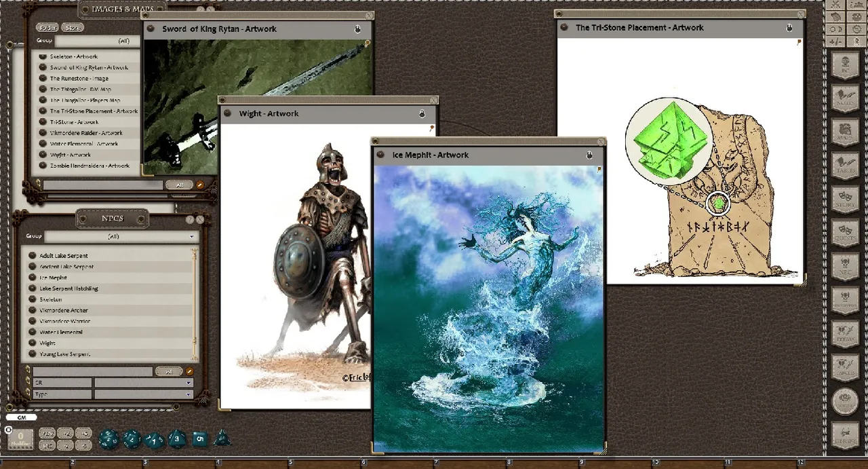
Task: Toggle lock on Wight - Artwork window
Action: pyautogui.click(x=422, y=113)
